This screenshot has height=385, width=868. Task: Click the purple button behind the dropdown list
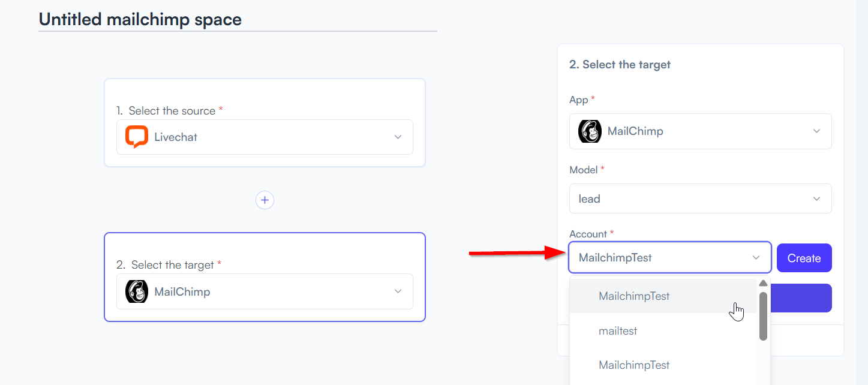click(x=800, y=298)
